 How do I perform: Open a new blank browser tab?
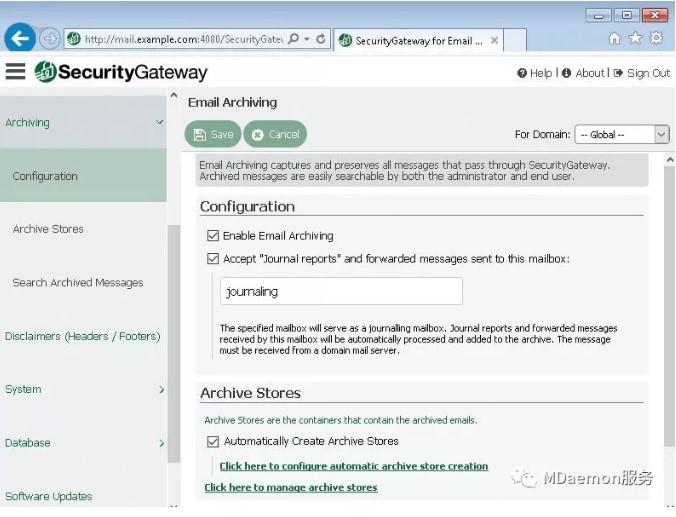pyautogui.click(x=515, y=41)
